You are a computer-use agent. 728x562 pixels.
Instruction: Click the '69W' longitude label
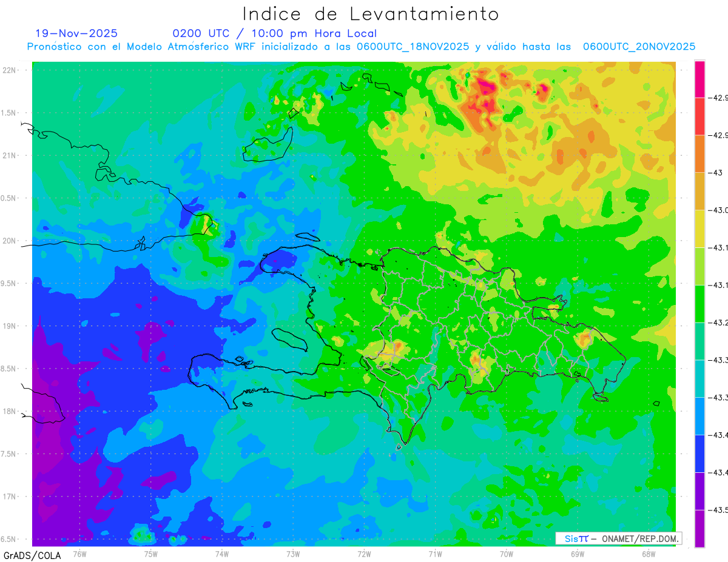[x=578, y=554]
